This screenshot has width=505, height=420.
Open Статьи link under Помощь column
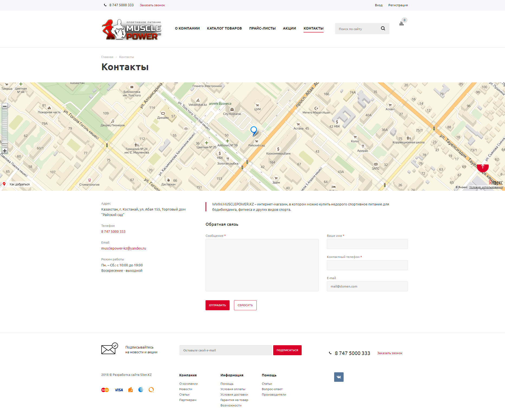tap(267, 384)
